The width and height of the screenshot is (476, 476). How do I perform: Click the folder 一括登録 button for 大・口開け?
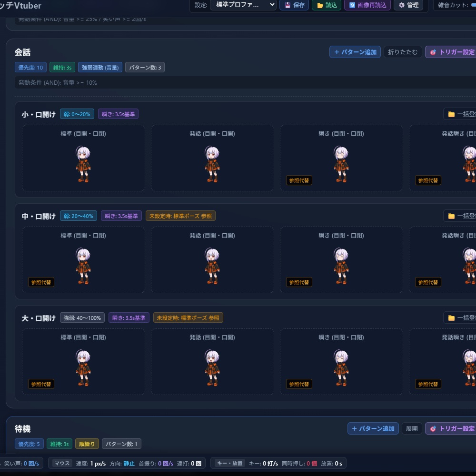click(x=460, y=318)
